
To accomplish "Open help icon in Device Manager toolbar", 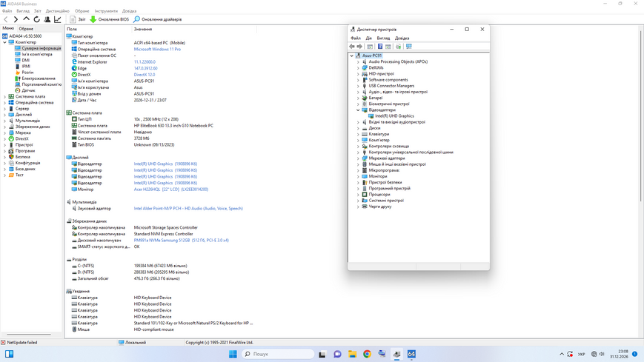I will [380, 47].
